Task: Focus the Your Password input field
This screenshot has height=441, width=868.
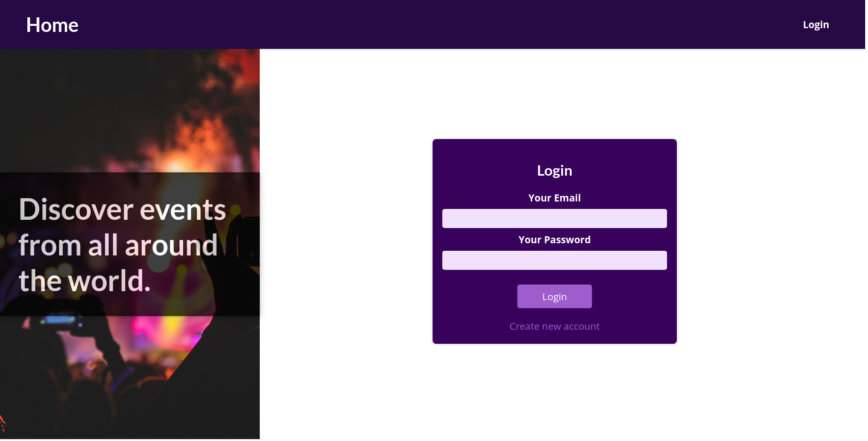Action: 554,260
